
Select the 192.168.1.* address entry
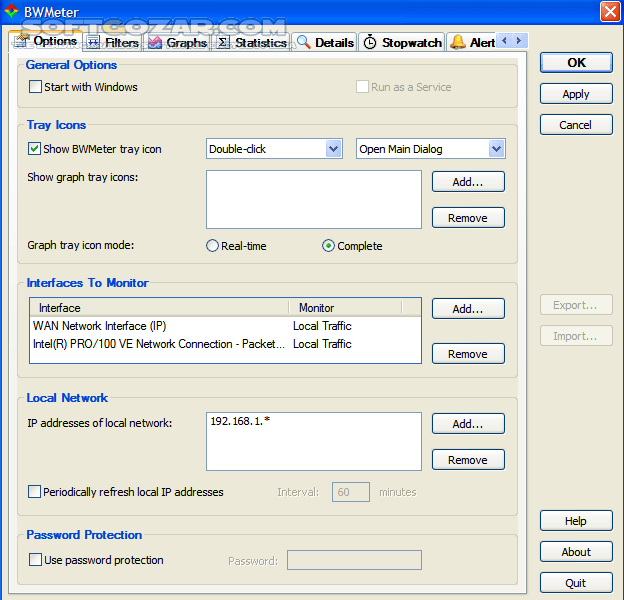point(240,421)
